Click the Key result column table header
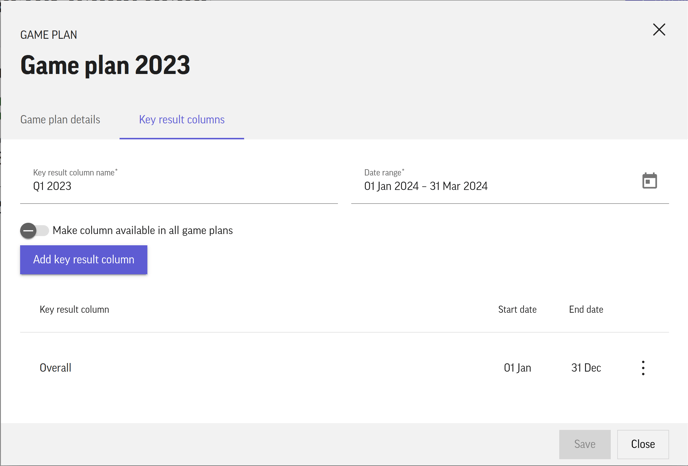The width and height of the screenshot is (688, 466). pos(74,309)
